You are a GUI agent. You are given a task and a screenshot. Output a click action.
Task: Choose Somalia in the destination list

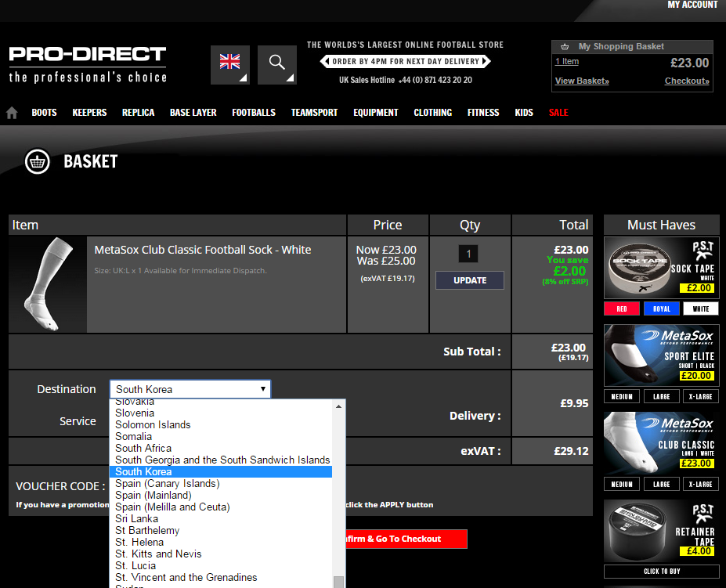tap(220, 437)
